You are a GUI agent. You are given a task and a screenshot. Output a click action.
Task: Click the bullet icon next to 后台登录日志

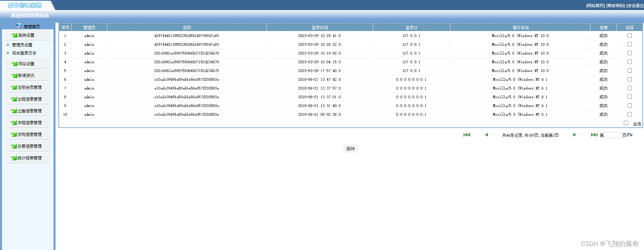point(8,53)
